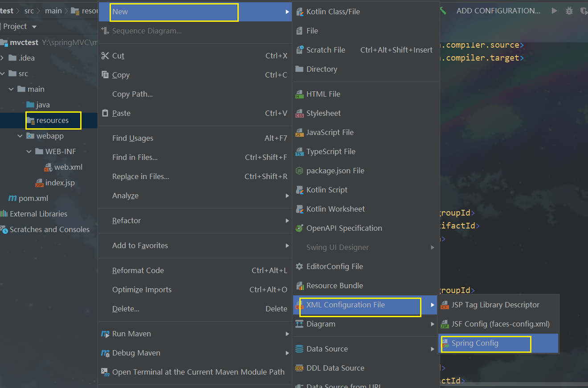Click the Kotlin Script icon
This screenshot has width=588, height=388.
pos(299,190)
